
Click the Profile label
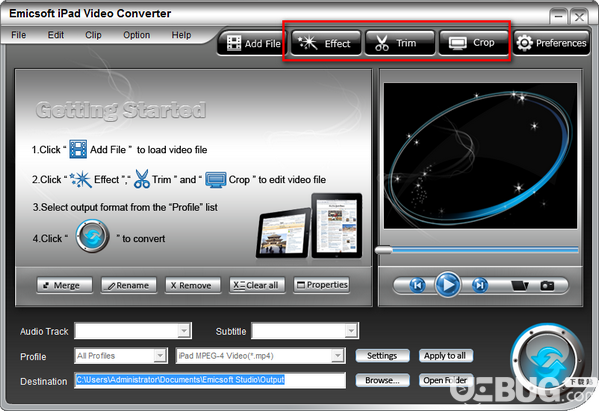(33, 357)
